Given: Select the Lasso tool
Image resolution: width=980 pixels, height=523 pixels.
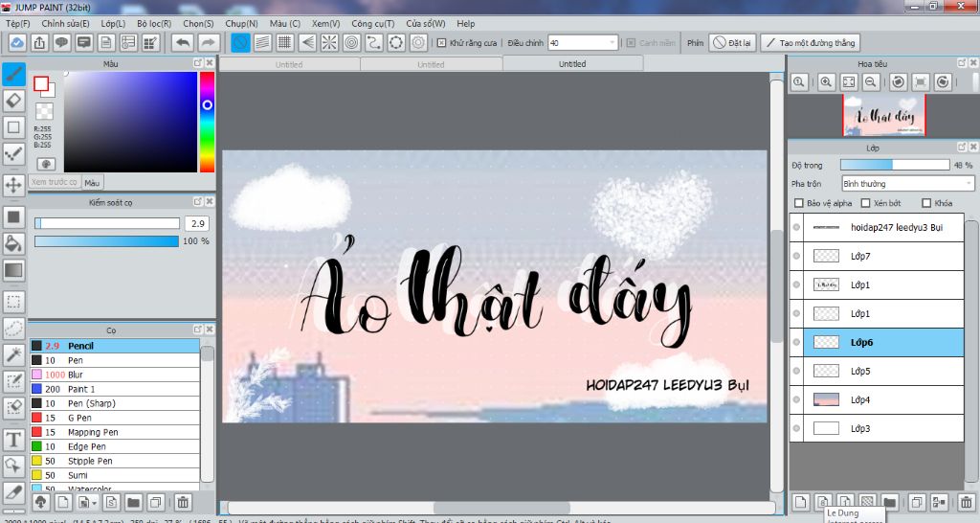Looking at the screenshot, I should click(x=13, y=329).
